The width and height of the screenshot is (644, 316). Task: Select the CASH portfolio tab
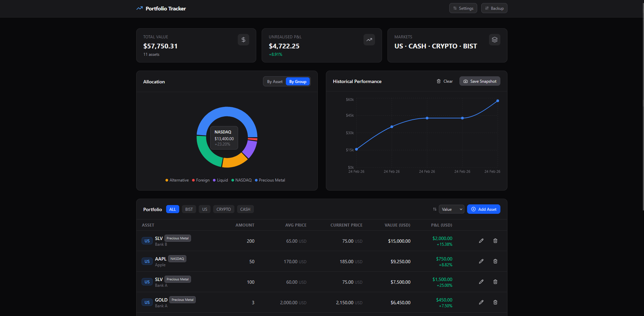pyautogui.click(x=245, y=209)
